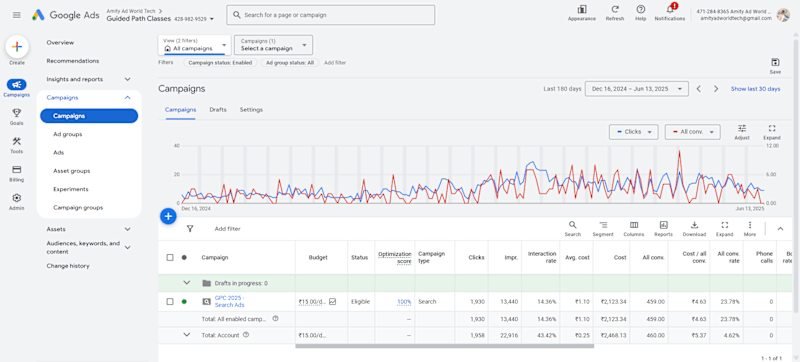Open Recommendations in sidebar
The width and height of the screenshot is (800, 362).
coord(72,61)
